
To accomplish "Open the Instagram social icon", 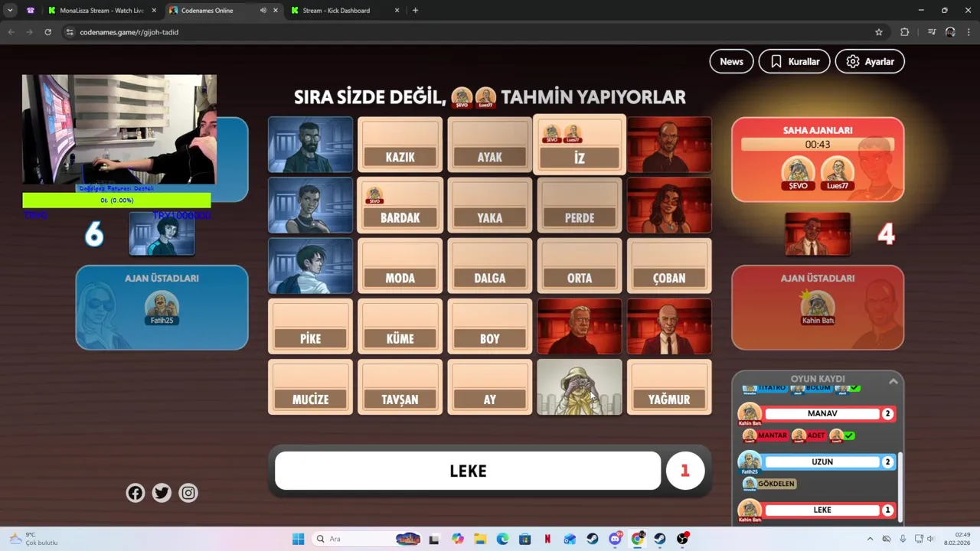I will click(x=188, y=493).
